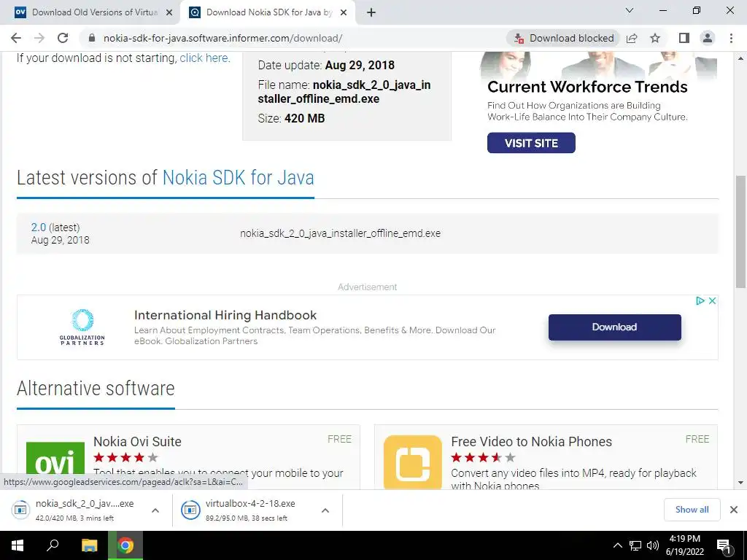Click scrollbar up arrow
The height and width of the screenshot is (560, 747).
coord(740,58)
